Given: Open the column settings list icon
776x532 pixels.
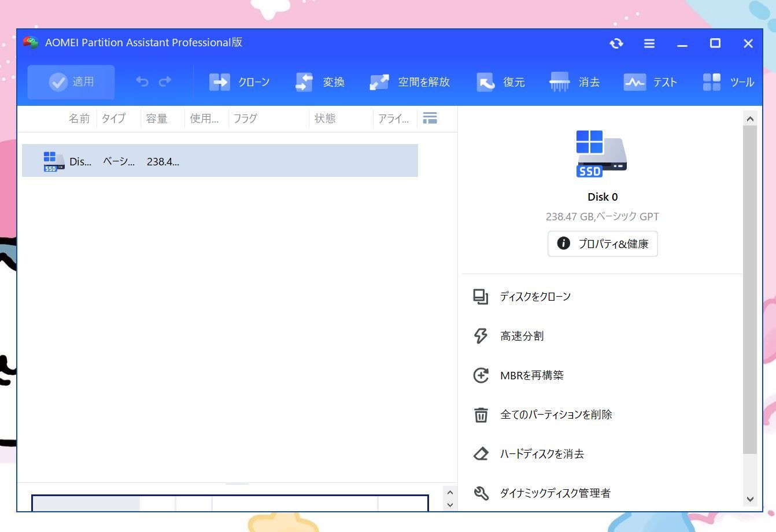Looking at the screenshot, I should click(430, 118).
